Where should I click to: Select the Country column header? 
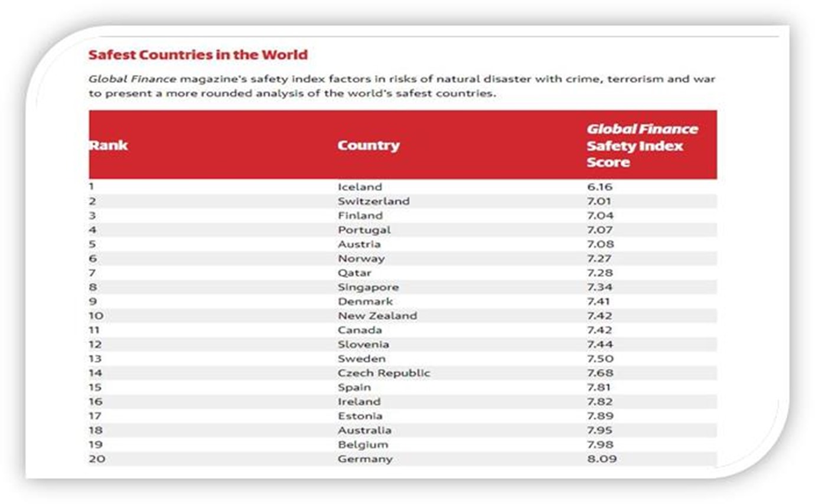point(369,145)
